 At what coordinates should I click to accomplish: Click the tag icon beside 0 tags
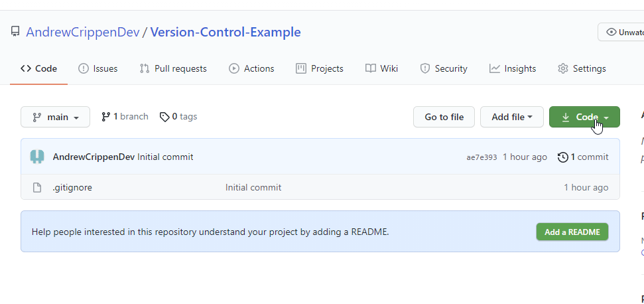[164, 117]
